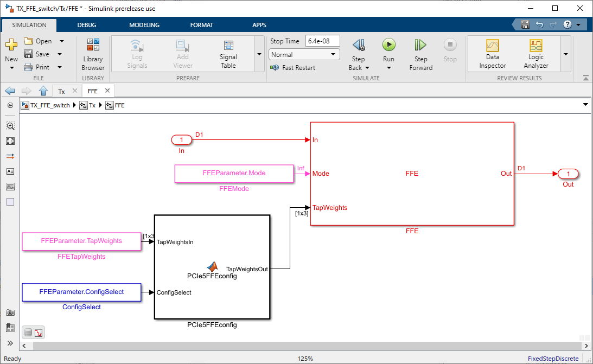
Task: Click Fit to View icon in palette
Action: point(10,141)
